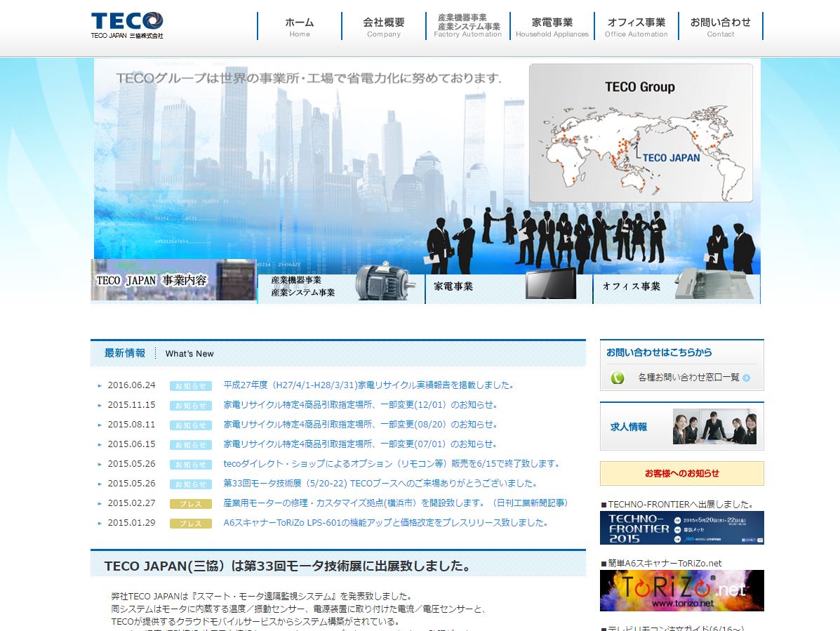This screenshot has width=840, height=631.
Task: Open the ホーム Home menu item
Action: click(x=300, y=26)
